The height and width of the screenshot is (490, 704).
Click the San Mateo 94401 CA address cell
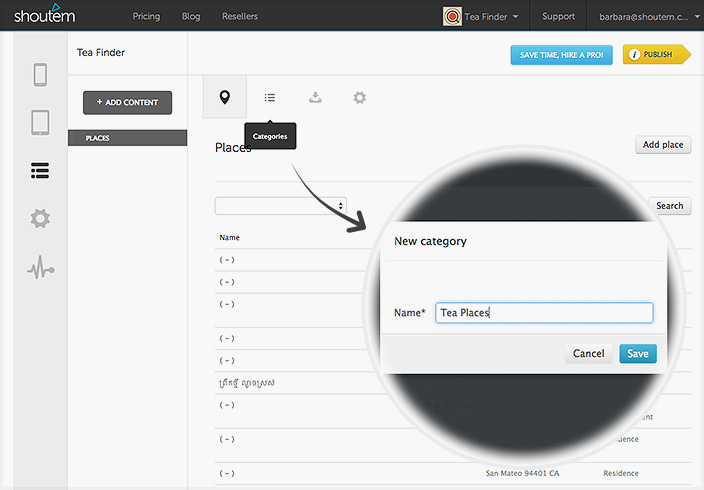522,473
